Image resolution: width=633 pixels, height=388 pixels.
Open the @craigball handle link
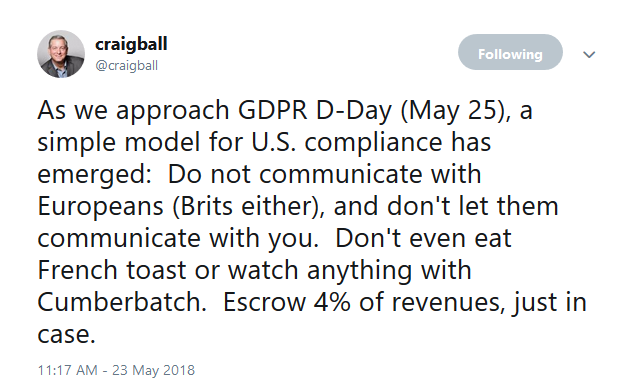(x=126, y=65)
